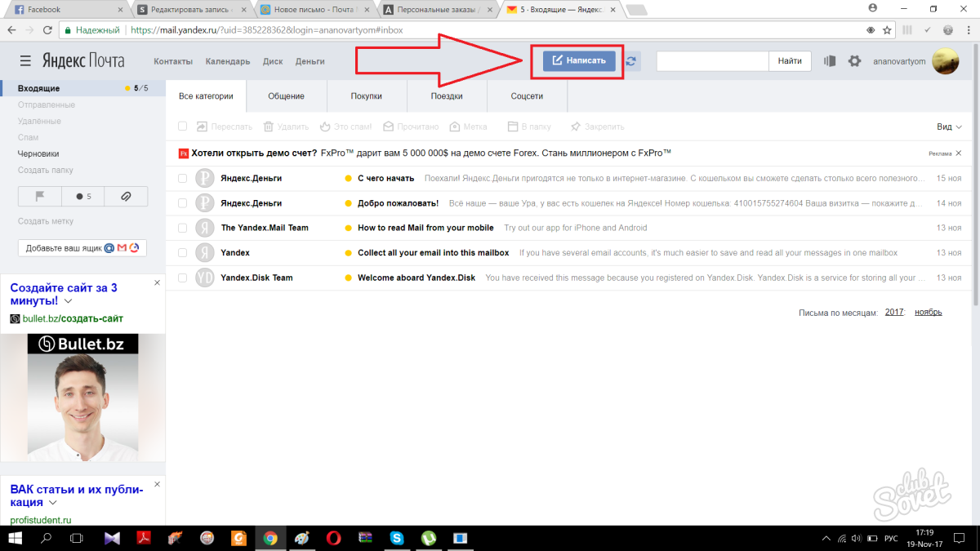Open the Календарь link
980x551 pixels.
point(228,61)
